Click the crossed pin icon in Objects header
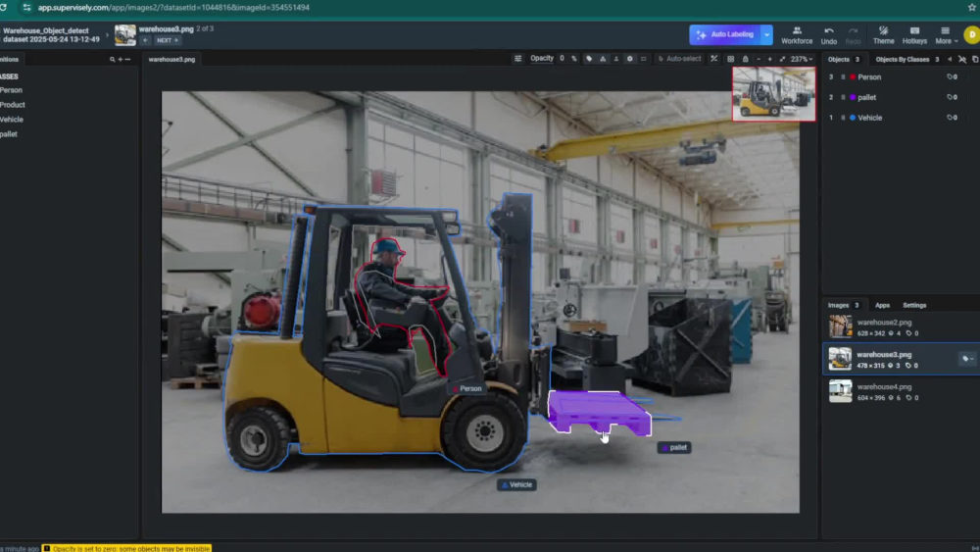 962,60
